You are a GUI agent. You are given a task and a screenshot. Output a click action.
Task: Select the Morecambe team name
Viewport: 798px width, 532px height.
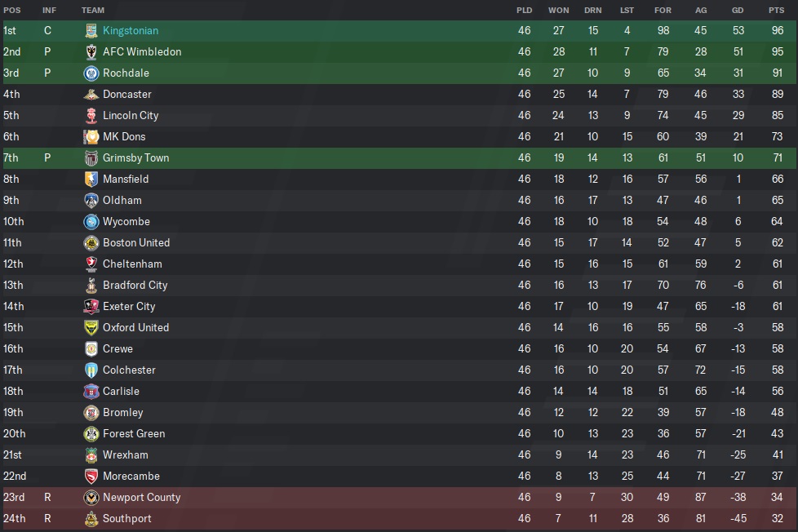point(131,477)
